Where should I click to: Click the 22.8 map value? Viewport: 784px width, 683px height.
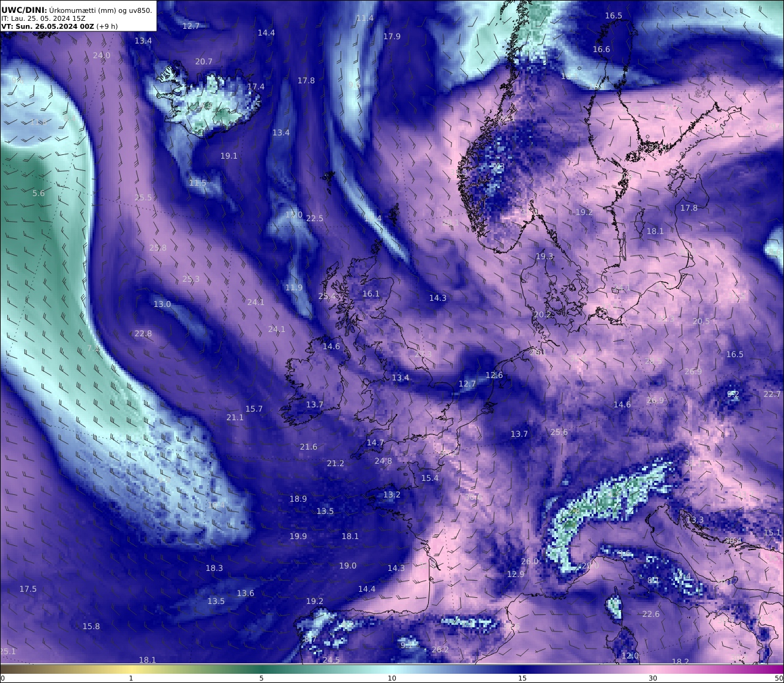pos(143,333)
